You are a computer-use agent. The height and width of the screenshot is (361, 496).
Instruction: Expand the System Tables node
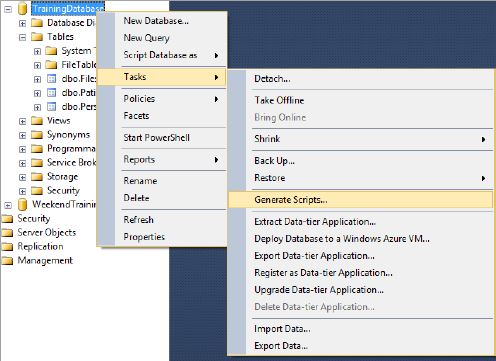(x=37, y=52)
